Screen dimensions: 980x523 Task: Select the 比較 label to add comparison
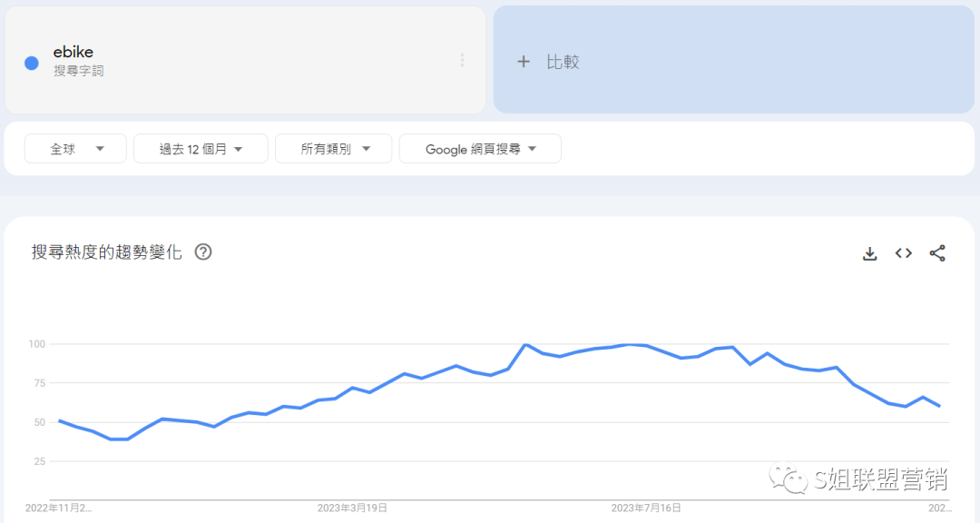[x=563, y=62]
